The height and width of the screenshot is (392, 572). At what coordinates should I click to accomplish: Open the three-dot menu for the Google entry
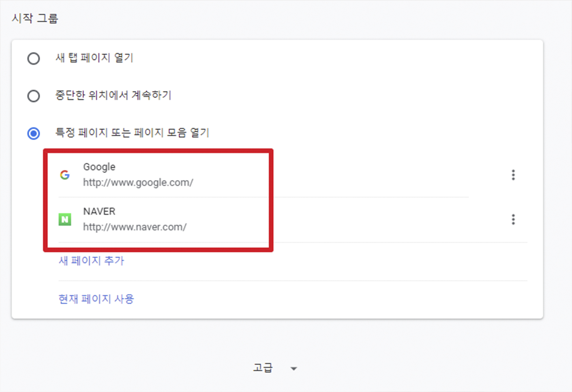(x=513, y=175)
